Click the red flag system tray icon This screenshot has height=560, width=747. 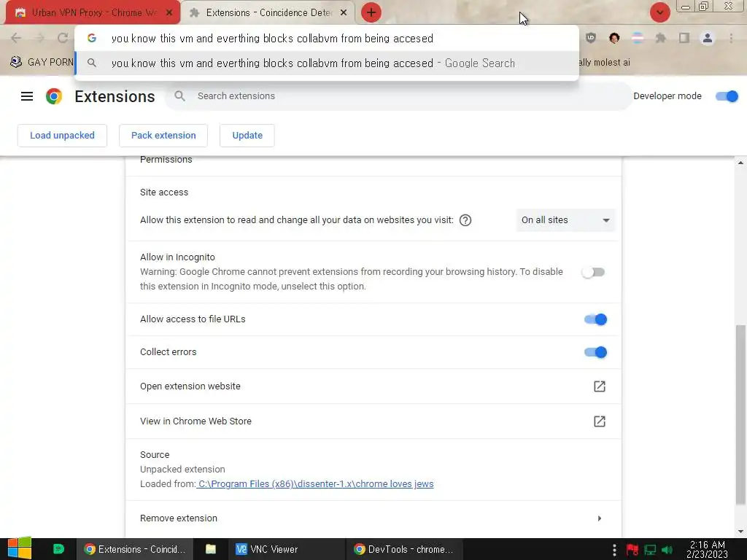(x=632, y=550)
